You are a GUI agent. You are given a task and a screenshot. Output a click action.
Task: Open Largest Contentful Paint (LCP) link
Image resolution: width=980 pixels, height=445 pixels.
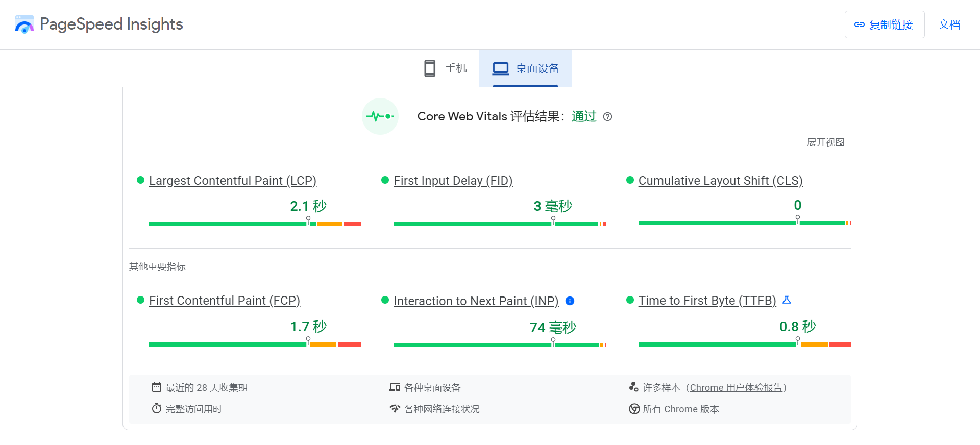point(233,181)
